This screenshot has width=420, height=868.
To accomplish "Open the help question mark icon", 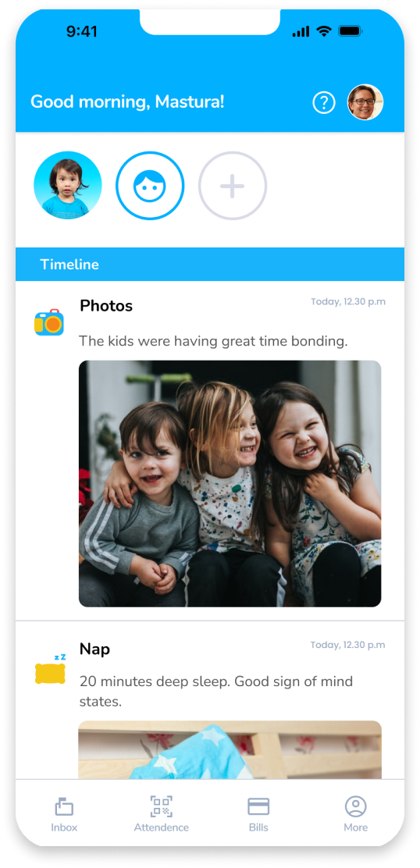I will click(324, 103).
